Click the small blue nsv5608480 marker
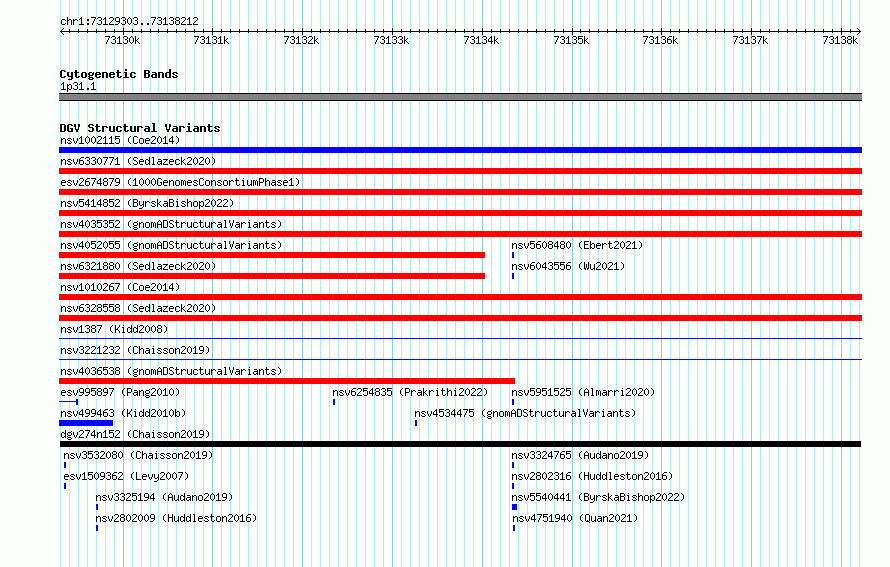The image size is (890, 567). click(x=513, y=255)
